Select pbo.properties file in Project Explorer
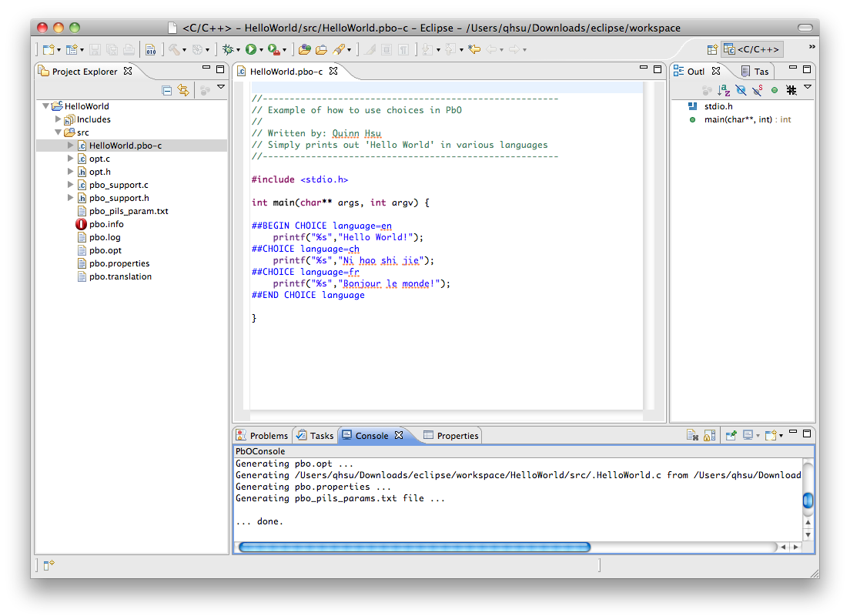This screenshot has width=850, height=616. tap(119, 263)
